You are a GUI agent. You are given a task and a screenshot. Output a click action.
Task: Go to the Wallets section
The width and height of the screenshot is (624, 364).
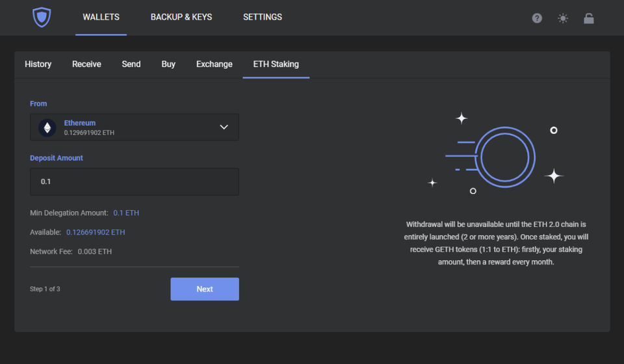[x=101, y=17]
